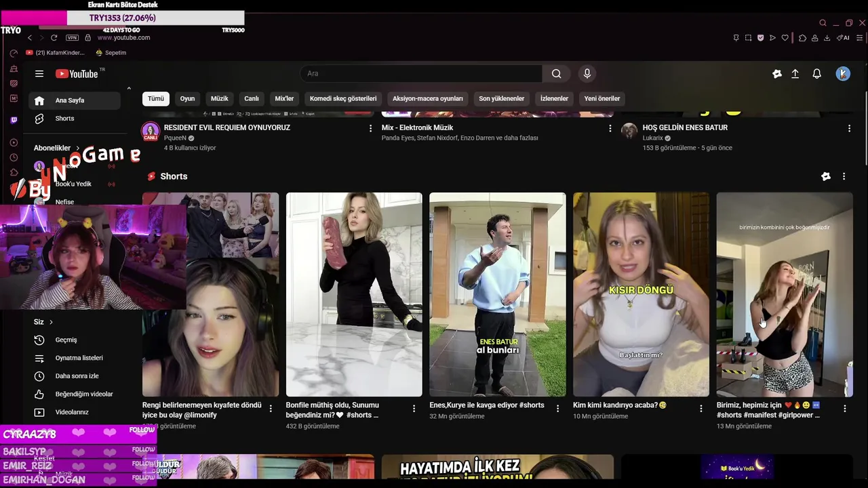Image resolution: width=868 pixels, height=488 pixels.
Task: Open the history clock in browser sidebar
Action: pos(14,157)
